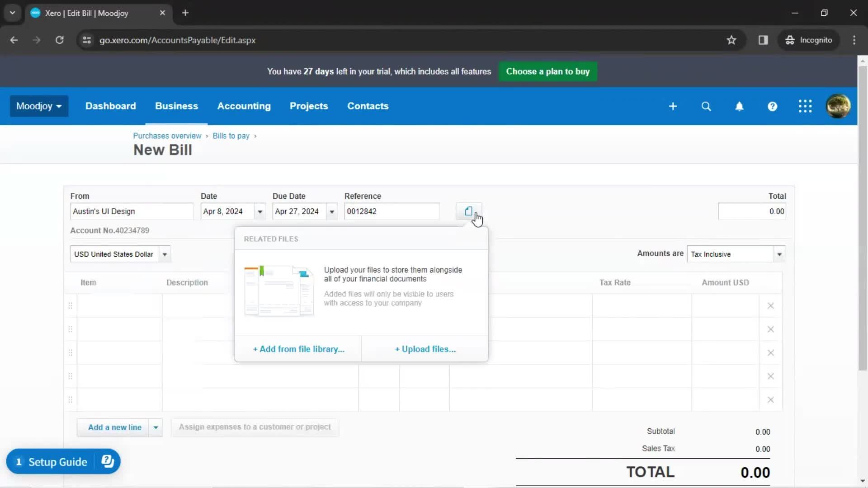Open a new browser tab
Viewport: 868px width, 488px height.
[185, 13]
